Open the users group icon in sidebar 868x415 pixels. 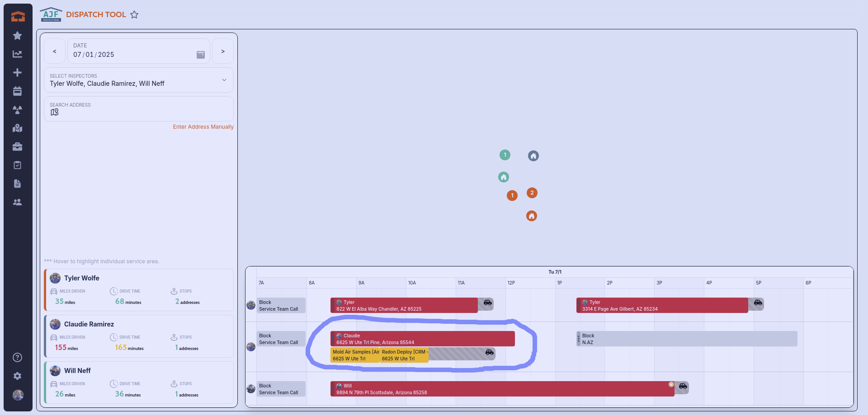(18, 202)
